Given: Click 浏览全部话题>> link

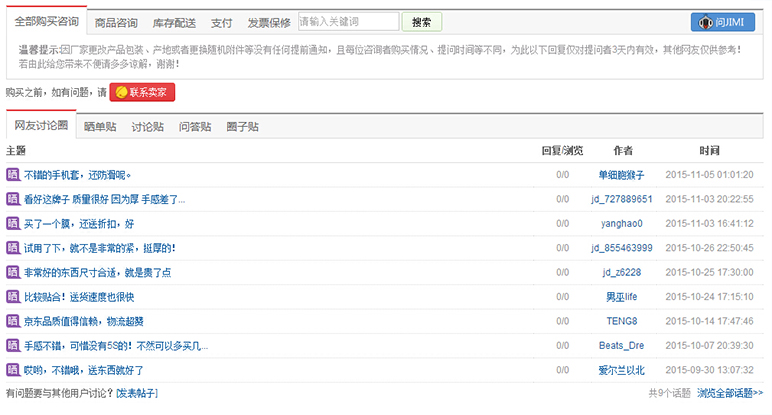Looking at the screenshot, I should 730,393.
